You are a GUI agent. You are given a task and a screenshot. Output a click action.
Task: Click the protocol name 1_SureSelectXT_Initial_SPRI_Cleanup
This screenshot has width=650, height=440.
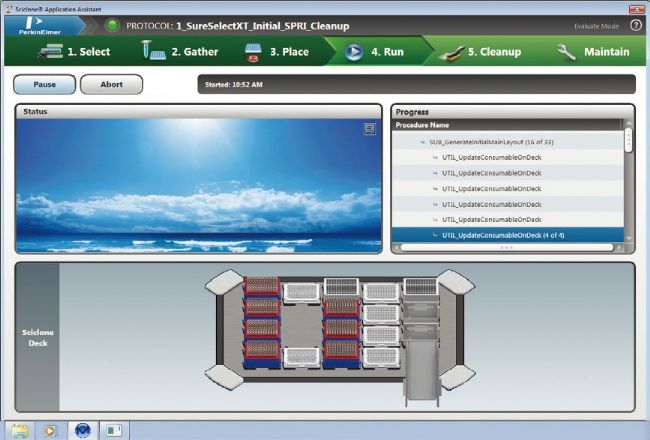point(263,26)
